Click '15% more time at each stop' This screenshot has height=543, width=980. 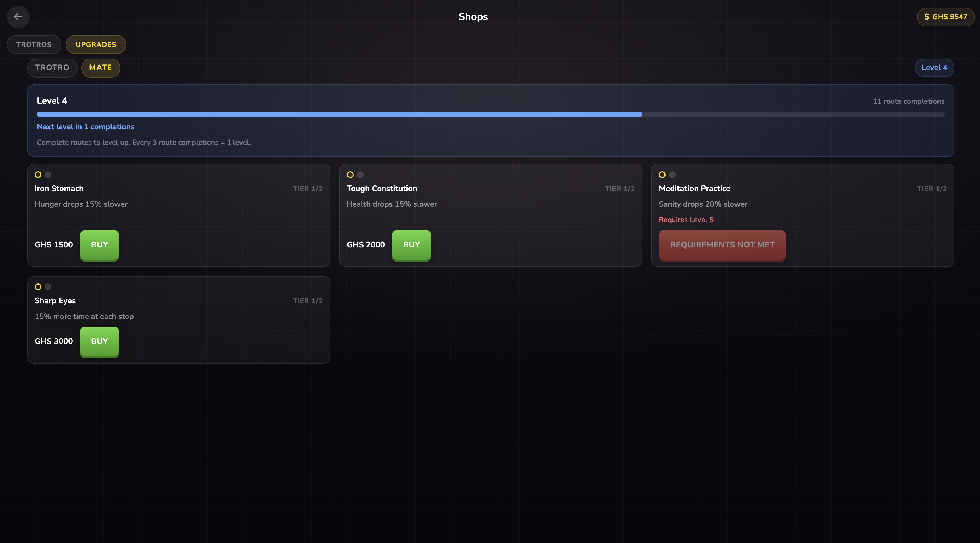pos(84,316)
